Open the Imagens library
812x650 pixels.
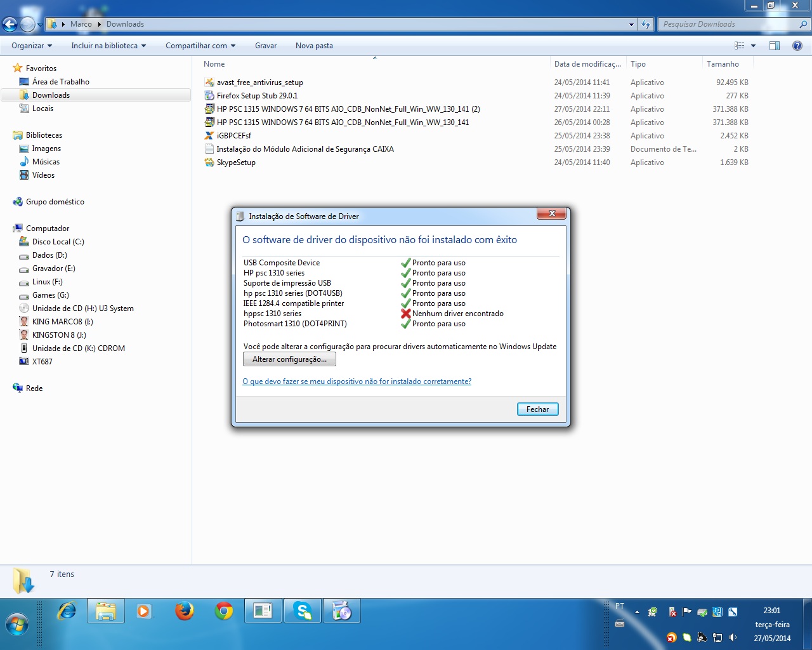pos(46,149)
